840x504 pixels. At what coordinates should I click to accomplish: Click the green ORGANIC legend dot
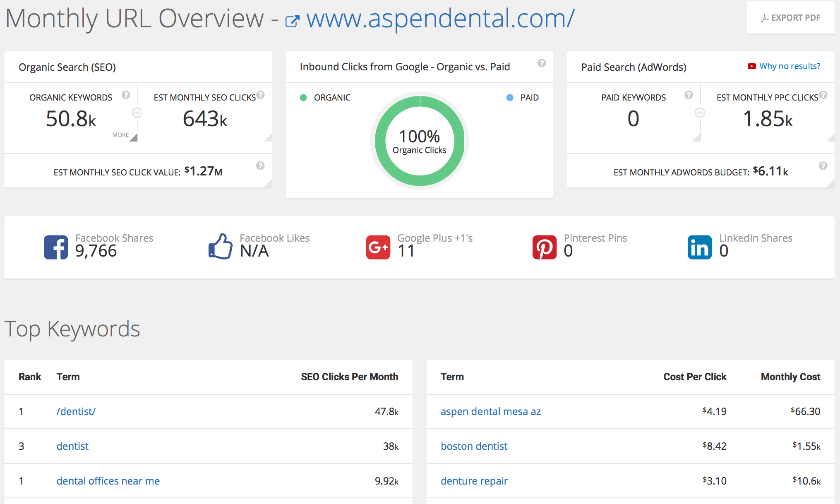(x=303, y=98)
